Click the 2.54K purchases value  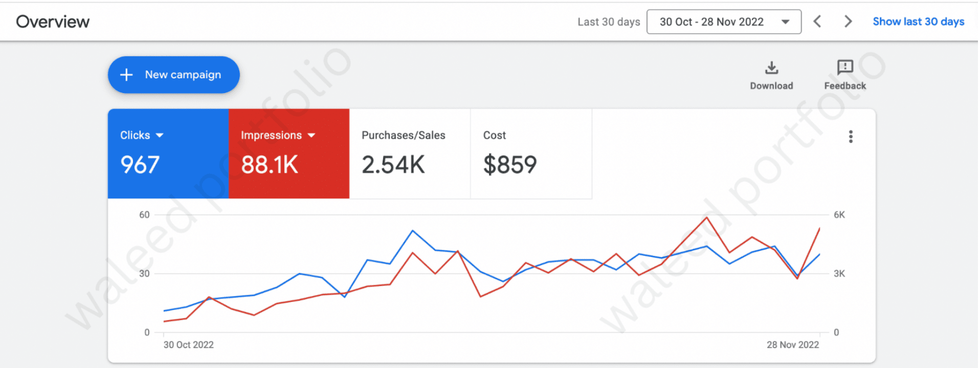pos(393,165)
